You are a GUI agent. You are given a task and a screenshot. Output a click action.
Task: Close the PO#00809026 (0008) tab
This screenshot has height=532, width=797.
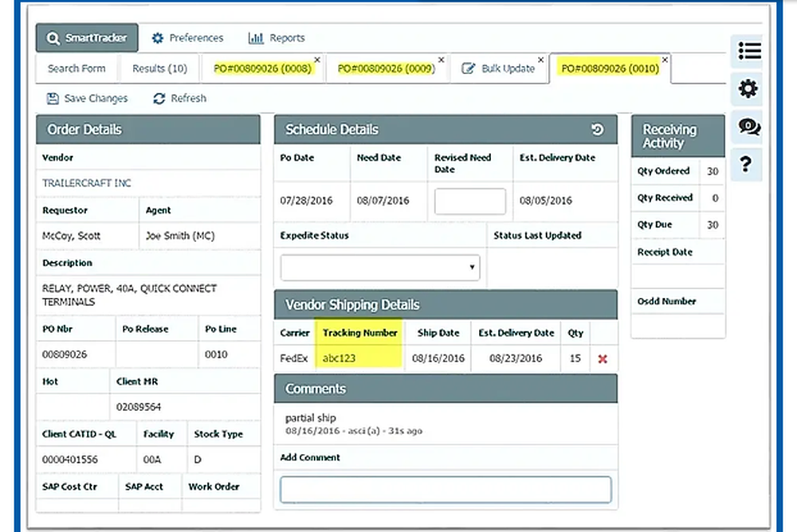[317, 59]
